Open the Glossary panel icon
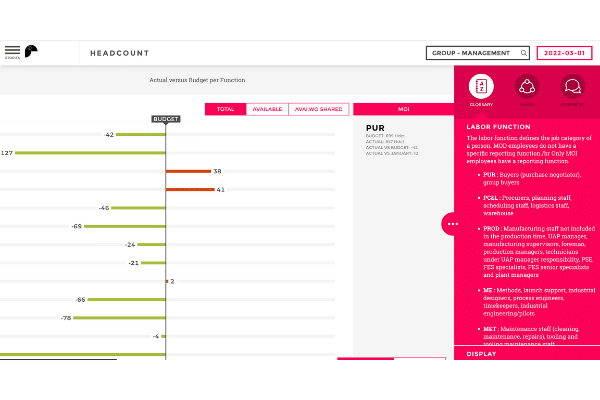 coord(481,87)
